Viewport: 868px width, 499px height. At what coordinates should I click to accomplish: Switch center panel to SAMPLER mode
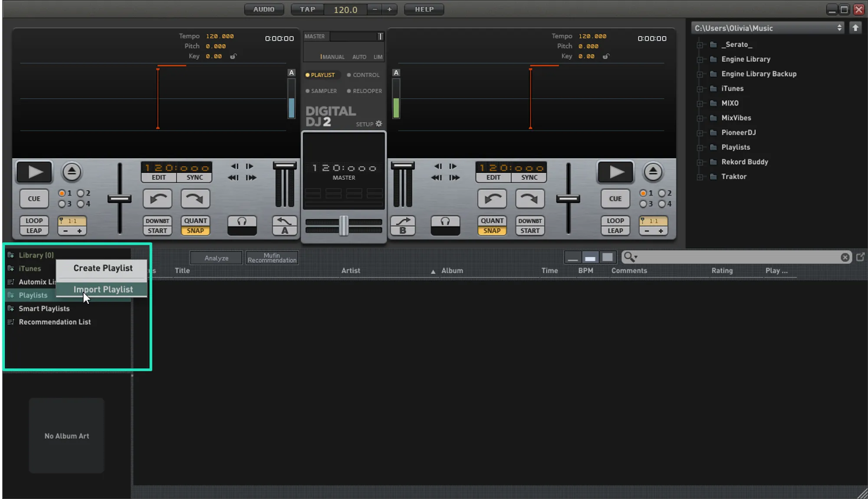[321, 91]
